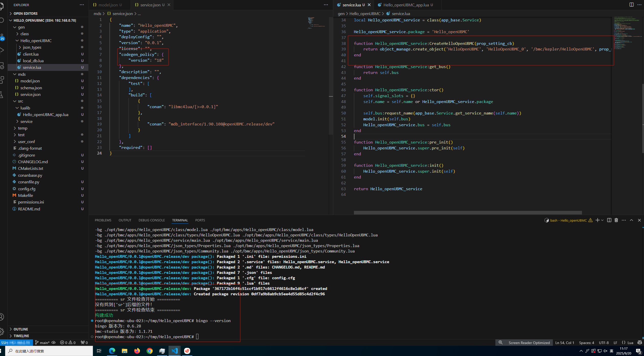This screenshot has height=356, width=644.
Task: Open the notifications bell in status bar
Action: pyautogui.click(x=640, y=342)
